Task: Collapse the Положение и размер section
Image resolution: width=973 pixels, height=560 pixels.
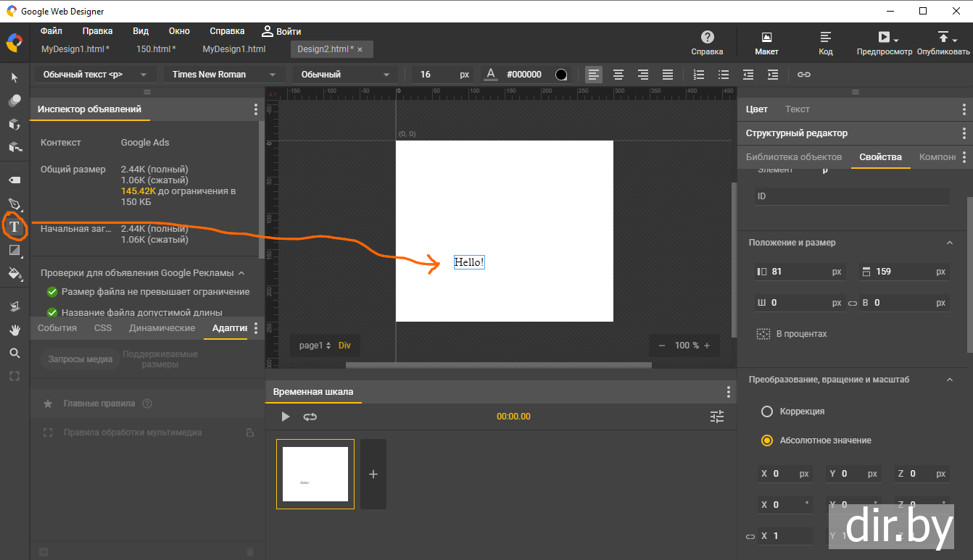Action: click(950, 243)
